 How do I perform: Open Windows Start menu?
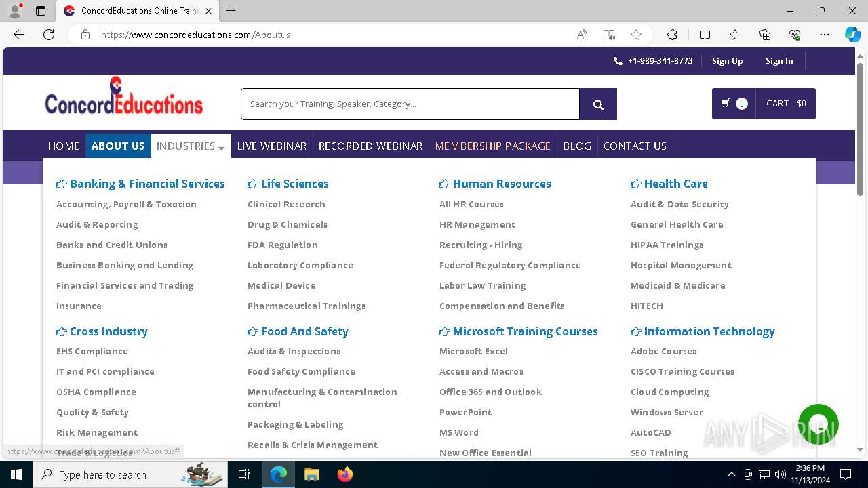(x=16, y=474)
